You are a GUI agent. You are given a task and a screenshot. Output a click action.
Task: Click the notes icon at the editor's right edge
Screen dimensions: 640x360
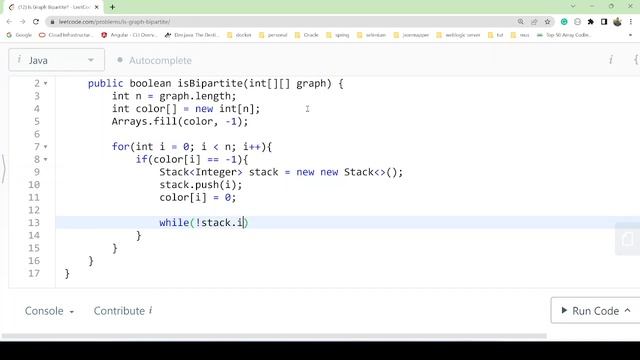628,239
